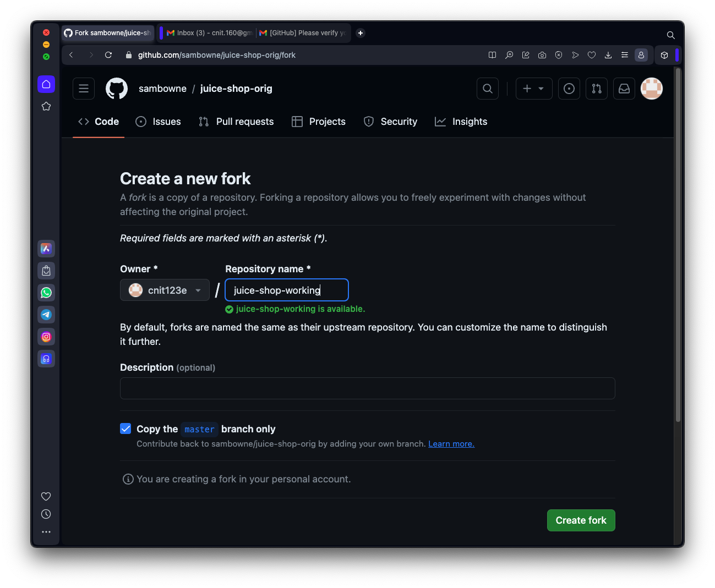Go to GitHub homepage via Octocat logo

point(117,89)
